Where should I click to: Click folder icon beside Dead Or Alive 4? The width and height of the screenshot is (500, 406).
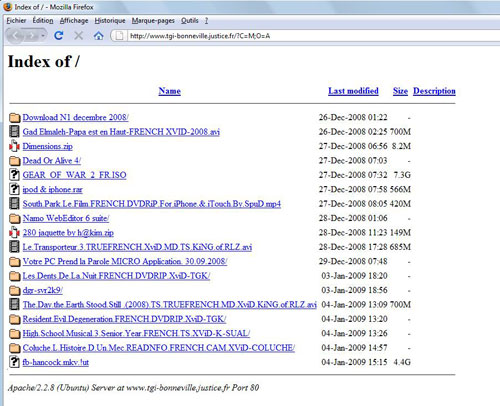click(14, 161)
